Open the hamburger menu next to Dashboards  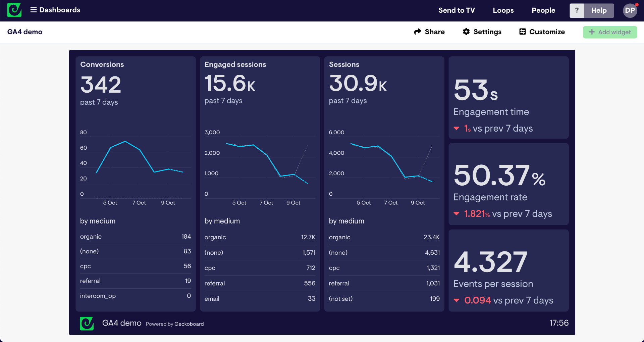click(x=33, y=10)
